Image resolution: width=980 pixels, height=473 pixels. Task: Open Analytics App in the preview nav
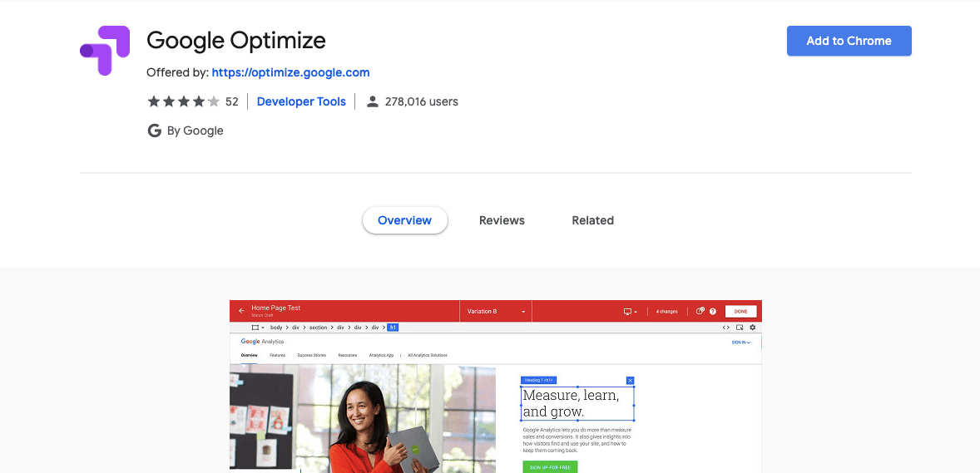tap(381, 355)
